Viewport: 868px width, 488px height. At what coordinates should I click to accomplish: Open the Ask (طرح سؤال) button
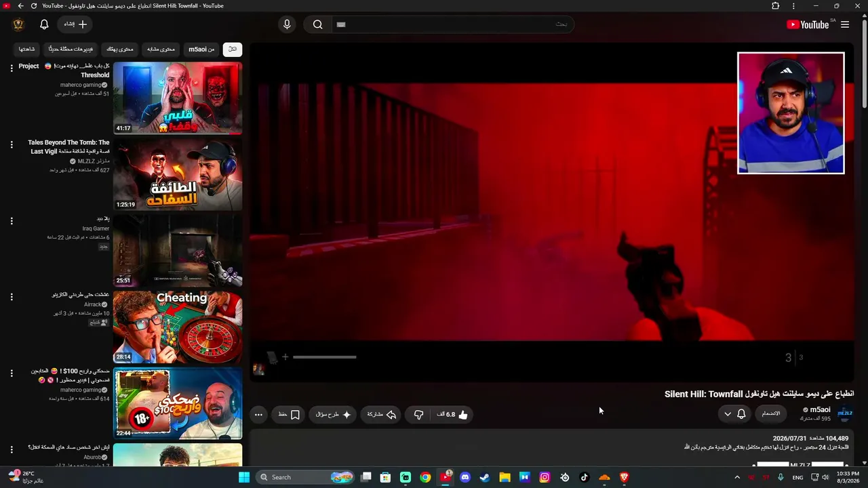tap(334, 414)
